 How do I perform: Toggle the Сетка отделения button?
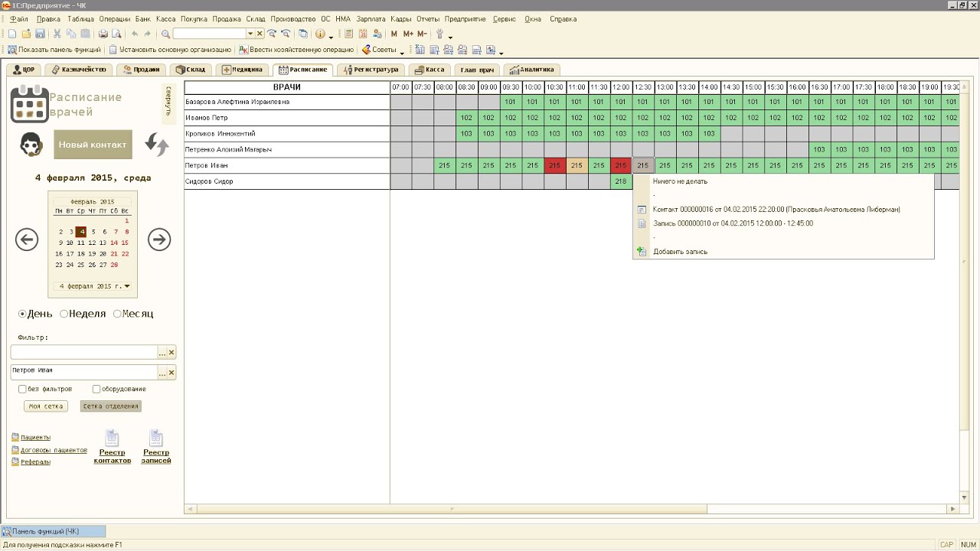tap(110, 406)
